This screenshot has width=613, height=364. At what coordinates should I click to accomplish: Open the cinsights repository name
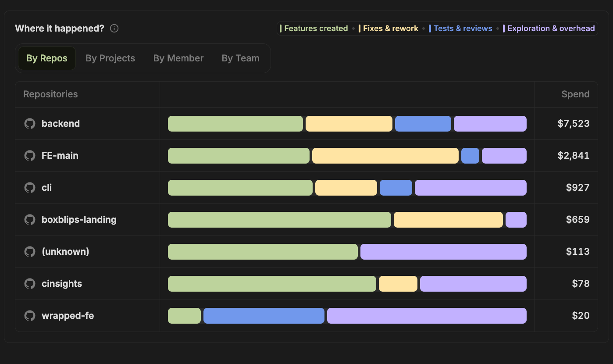(x=62, y=284)
